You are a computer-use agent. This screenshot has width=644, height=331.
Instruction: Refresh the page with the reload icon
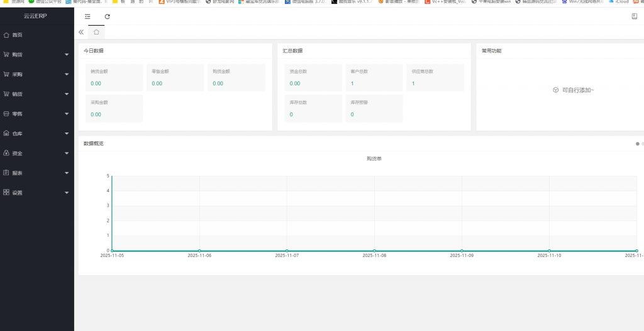[x=107, y=16]
